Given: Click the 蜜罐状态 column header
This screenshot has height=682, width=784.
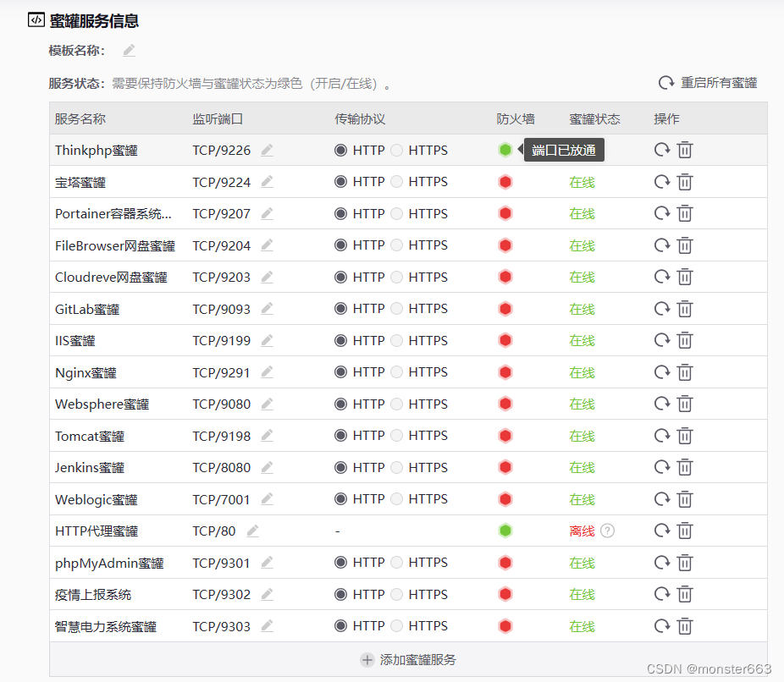Looking at the screenshot, I should pyautogui.click(x=594, y=119).
